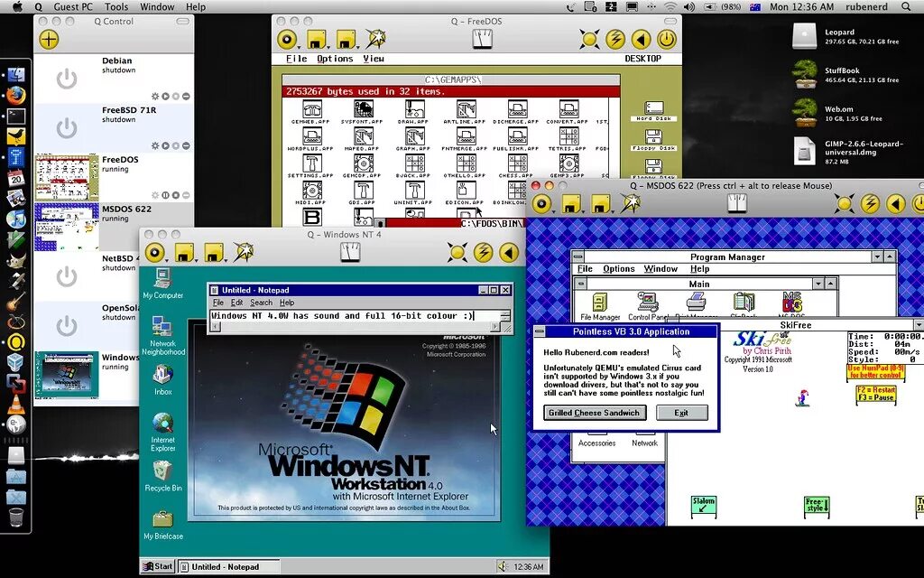This screenshot has height=578, width=924.
Task: Open Program Manager Window menu
Action: pos(661,269)
